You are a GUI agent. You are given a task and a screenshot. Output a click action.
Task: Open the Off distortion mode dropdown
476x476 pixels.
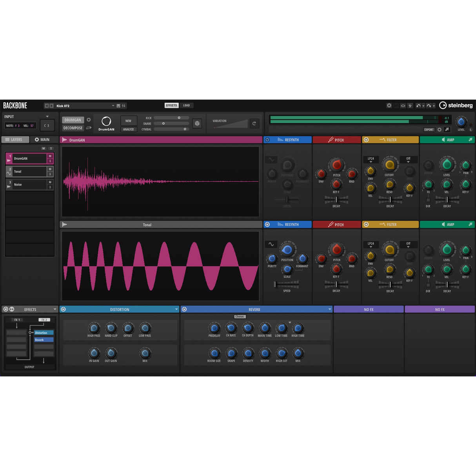[x=409, y=159]
